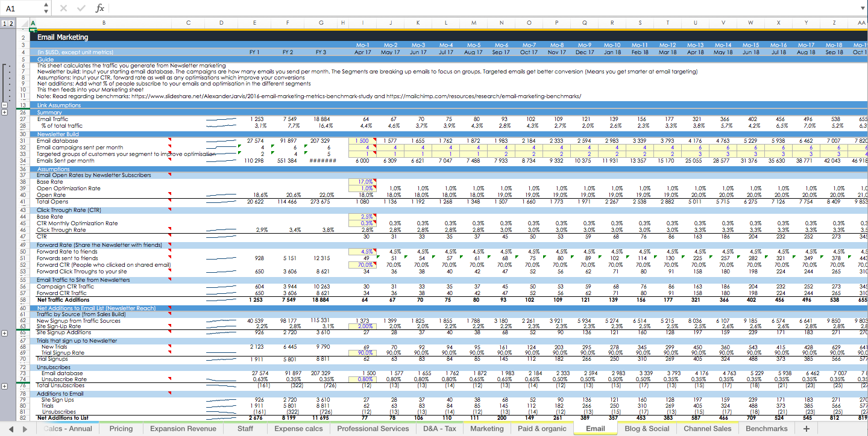Select the 2,00% Site Sign-Up Rate cell
Viewport: 868px width, 436px height.
[x=363, y=326]
